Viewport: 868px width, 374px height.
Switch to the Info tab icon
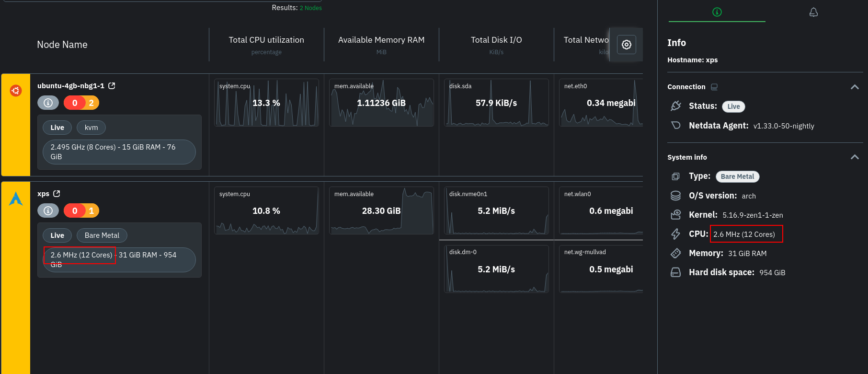pyautogui.click(x=717, y=12)
